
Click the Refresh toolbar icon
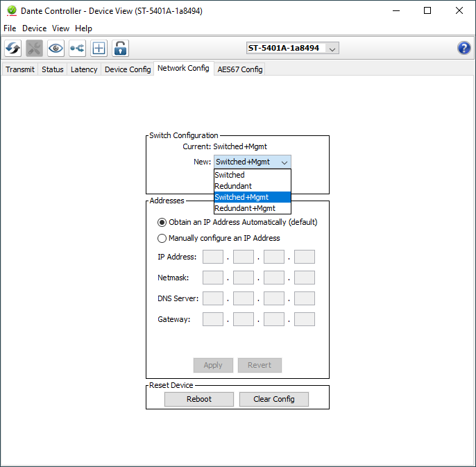click(13, 48)
